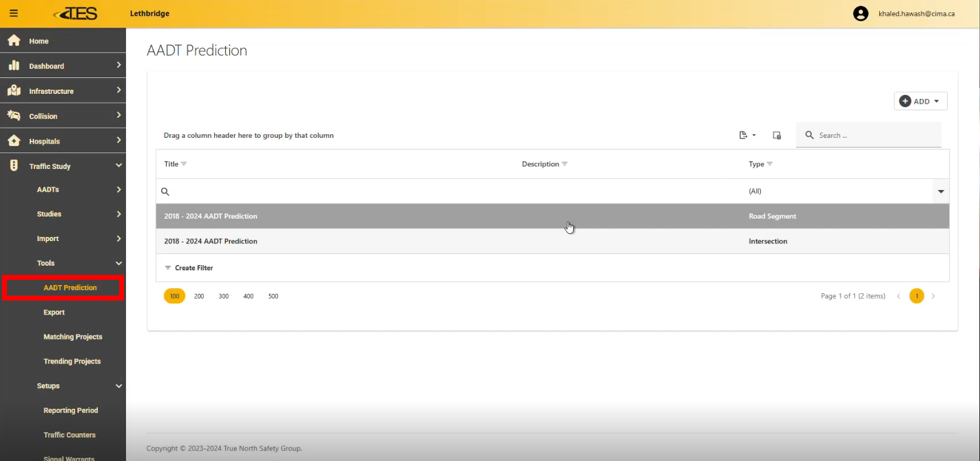Click the export data icon
This screenshot has height=461, width=980.
click(x=746, y=135)
